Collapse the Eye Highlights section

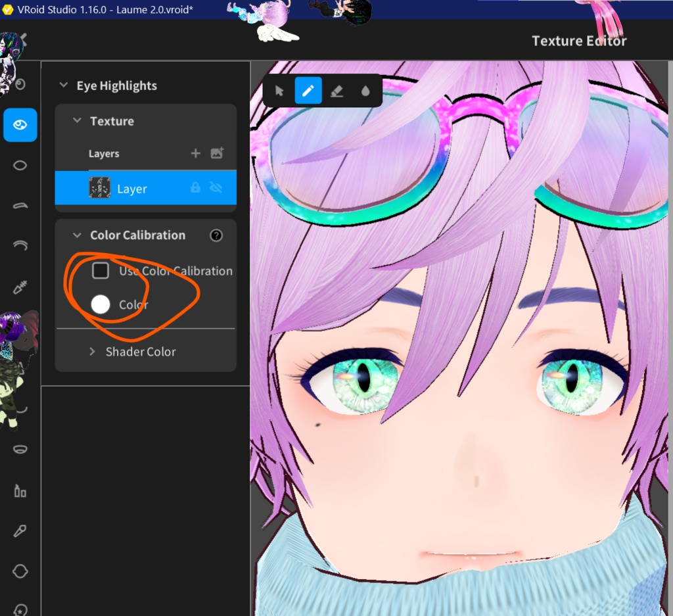point(63,85)
